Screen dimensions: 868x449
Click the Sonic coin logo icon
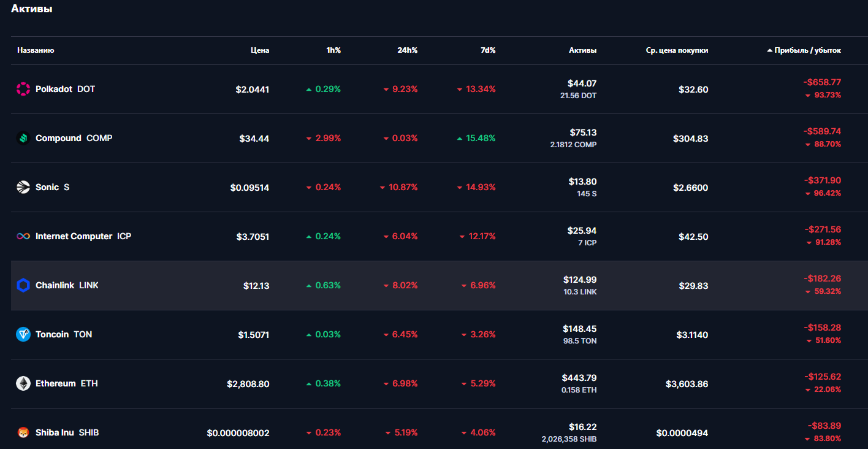23,187
